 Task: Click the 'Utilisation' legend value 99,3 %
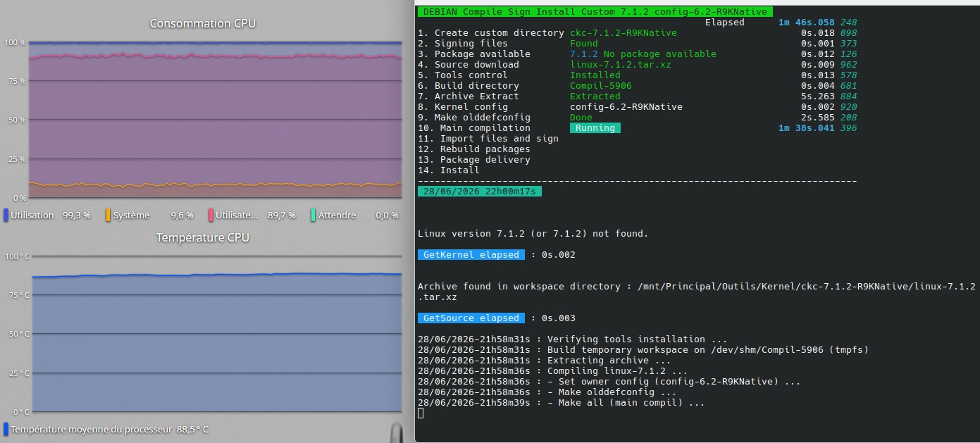click(x=77, y=216)
